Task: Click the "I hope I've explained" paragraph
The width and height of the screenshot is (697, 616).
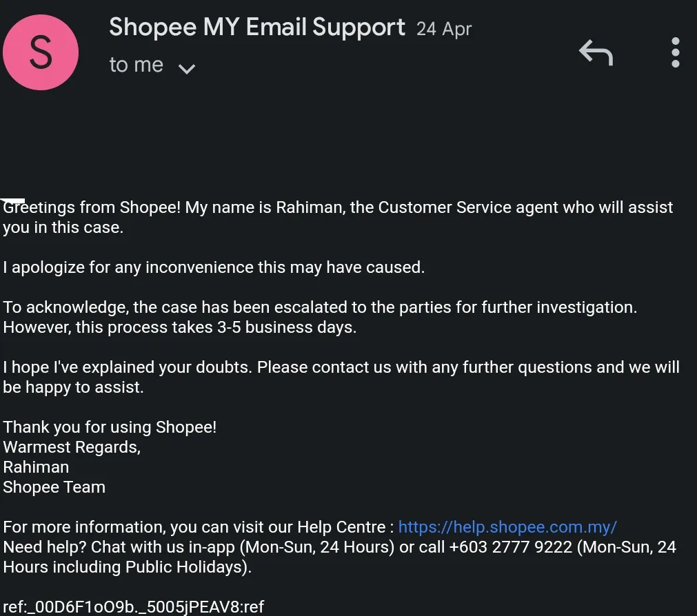Action: pyautogui.click(x=341, y=377)
